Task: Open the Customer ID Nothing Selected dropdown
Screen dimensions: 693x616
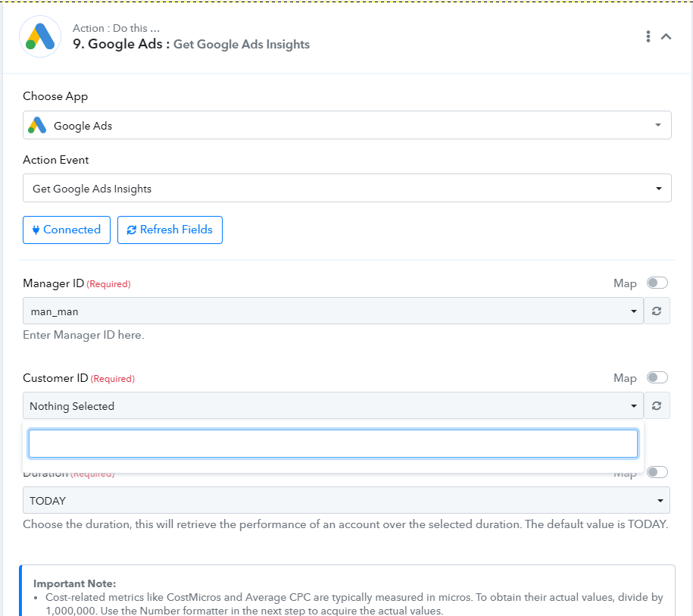Action: [332, 405]
